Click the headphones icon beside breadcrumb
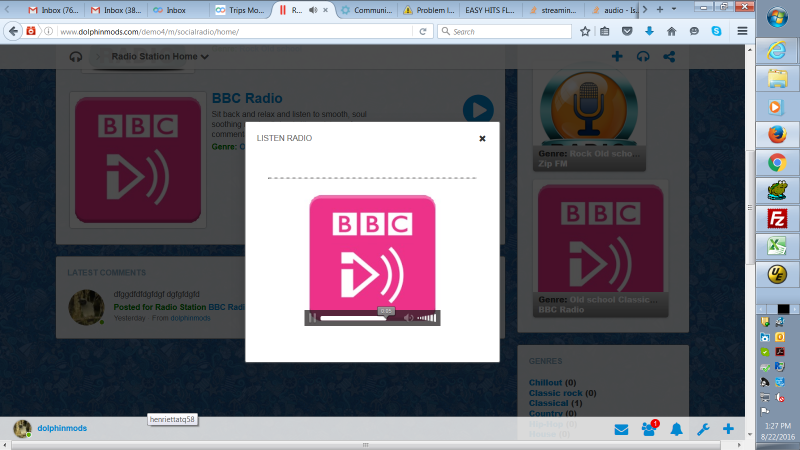The height and width of the screenshot is (450, 800). [76, 57]
